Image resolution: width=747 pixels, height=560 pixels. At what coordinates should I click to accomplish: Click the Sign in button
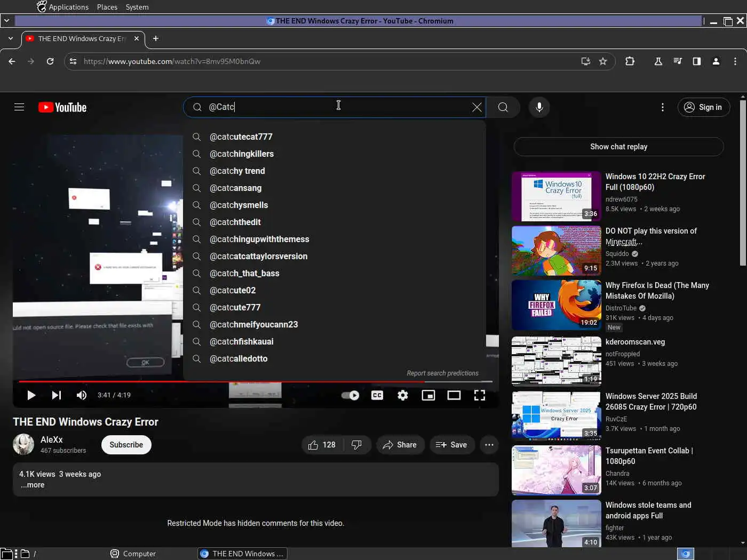(x=703, y=107)
